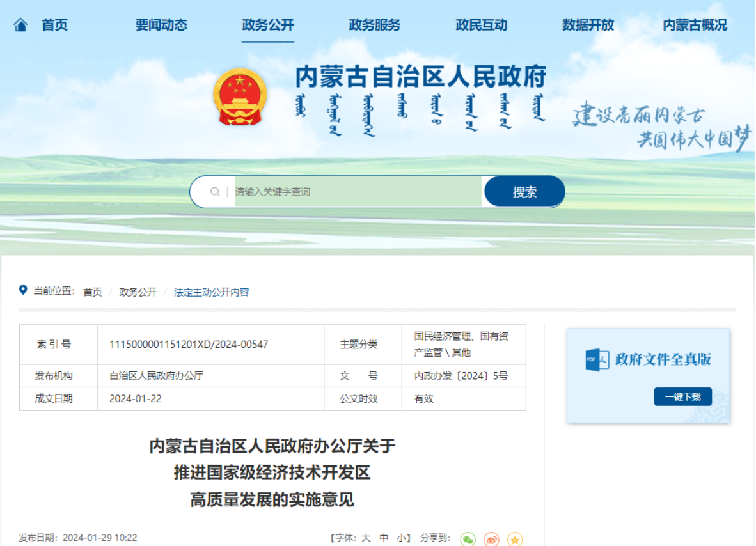This screenshot has width=756, height=546.
Task: Click publish date 2024-01-29 10:22
Action: pyautogui.click(x=100, y=538)
